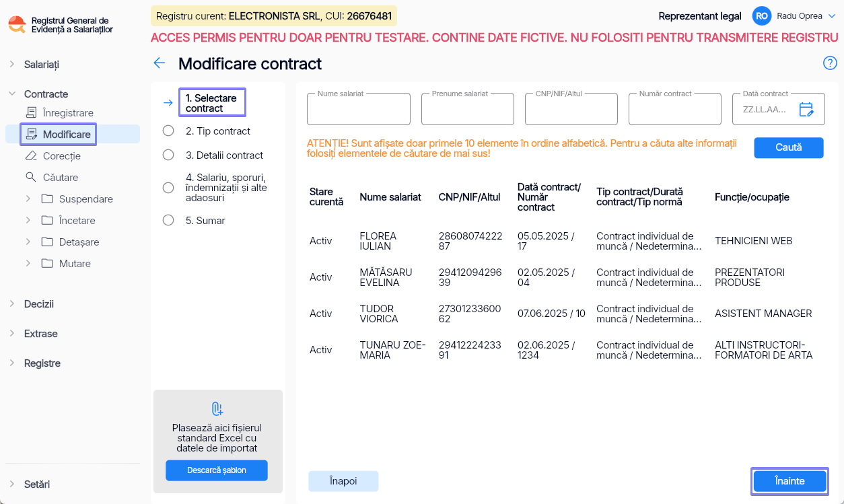Expand the Încetare folder chevron
This screenshot has width=844, height=504.
click(x=28, y=221)
